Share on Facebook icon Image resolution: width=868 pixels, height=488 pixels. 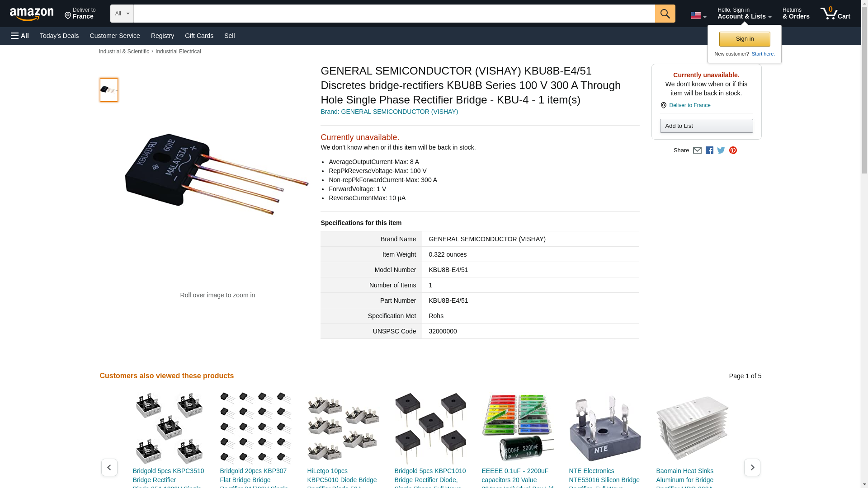tap(709, 150)
